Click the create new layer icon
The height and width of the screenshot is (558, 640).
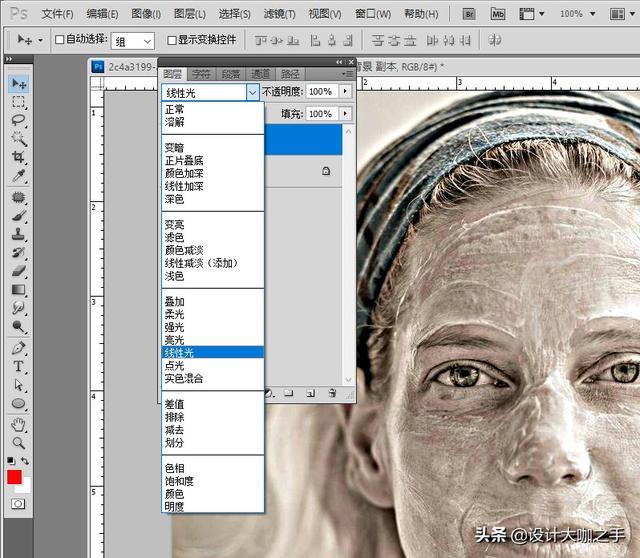pos(311,393)
